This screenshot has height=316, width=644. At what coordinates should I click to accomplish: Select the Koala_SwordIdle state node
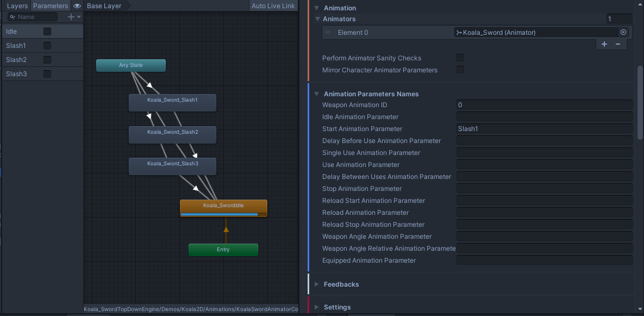223,206
